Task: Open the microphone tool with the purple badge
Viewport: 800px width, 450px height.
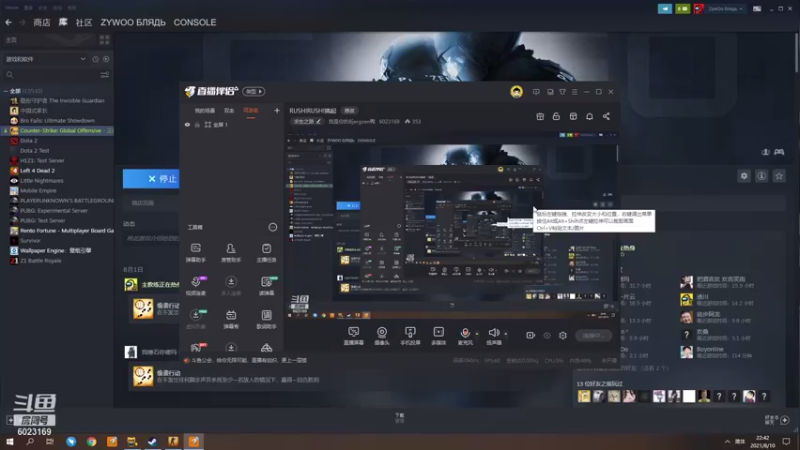Action: 196,285
